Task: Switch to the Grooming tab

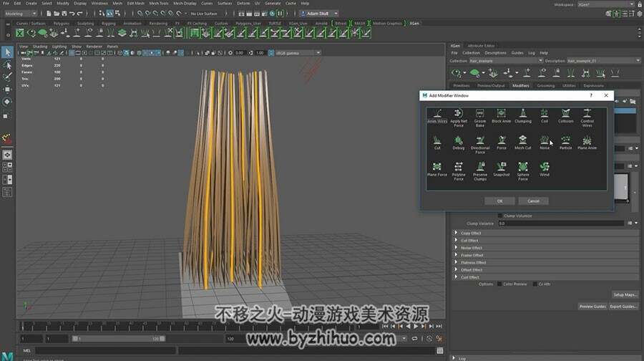Action: pos(545,85)
